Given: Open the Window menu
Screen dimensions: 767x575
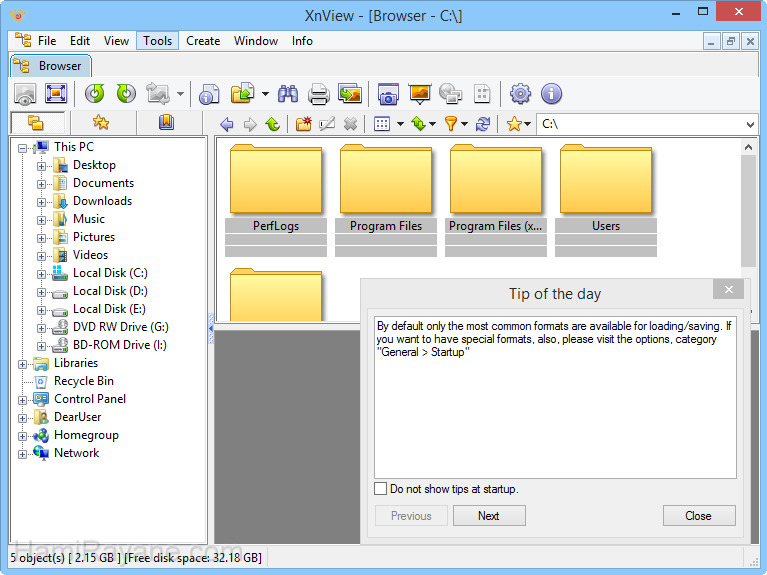Looking at the screenshot, I should point(256,41).
